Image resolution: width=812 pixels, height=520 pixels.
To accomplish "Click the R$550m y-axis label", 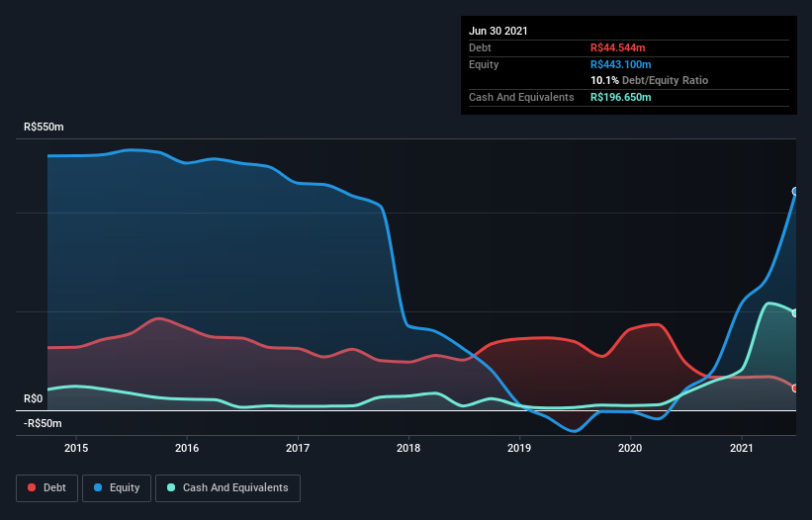I will (x=44, y=127).
